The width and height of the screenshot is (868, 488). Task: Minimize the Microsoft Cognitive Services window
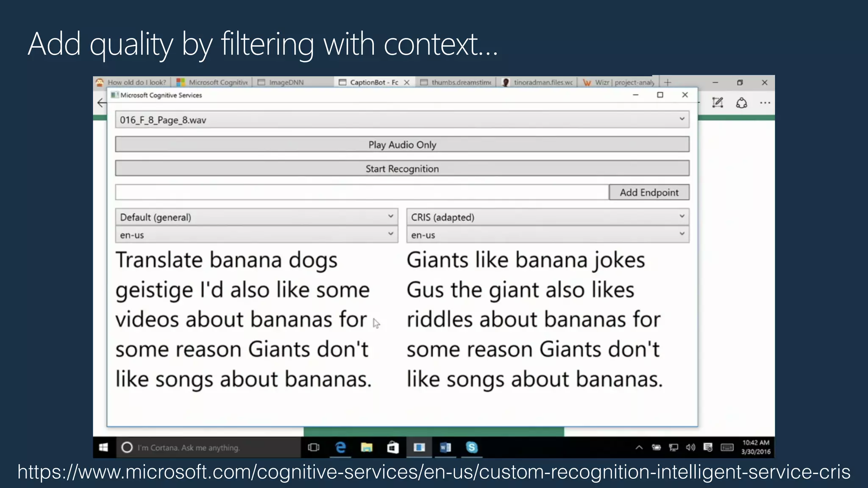pos(635,95)
